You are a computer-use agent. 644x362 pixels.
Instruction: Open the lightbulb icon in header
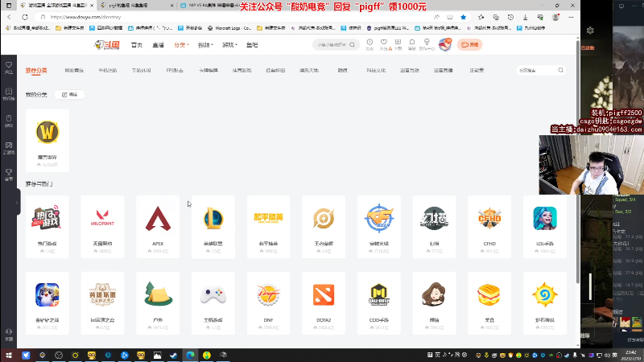click(427, 44)
